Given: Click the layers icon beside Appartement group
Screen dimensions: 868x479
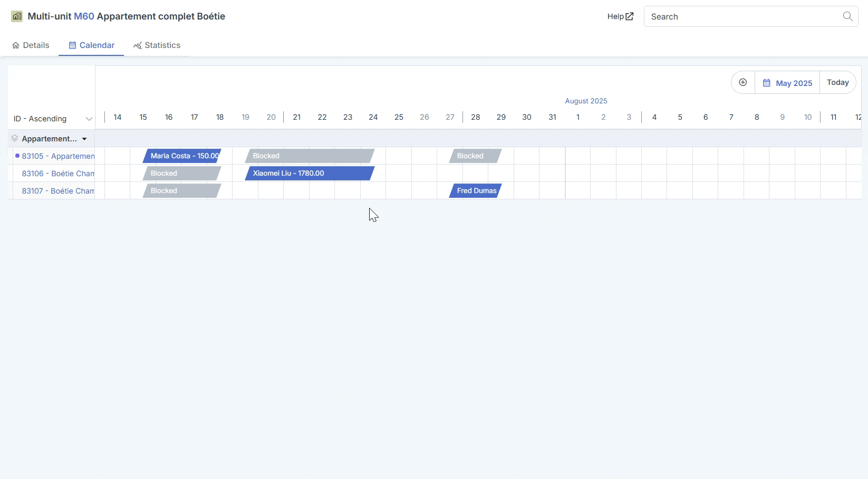Looking at the screenshot, I should (x=15, y=138).
